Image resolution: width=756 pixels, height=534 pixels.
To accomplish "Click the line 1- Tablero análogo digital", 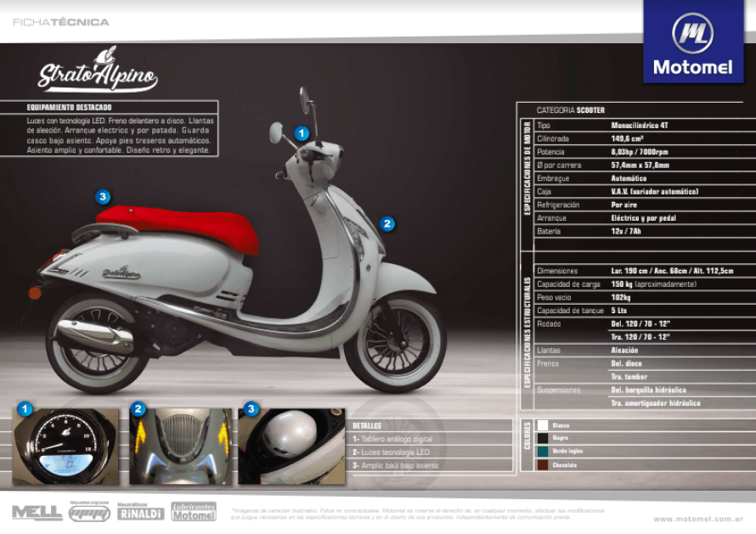I will [x=392, y=439].
